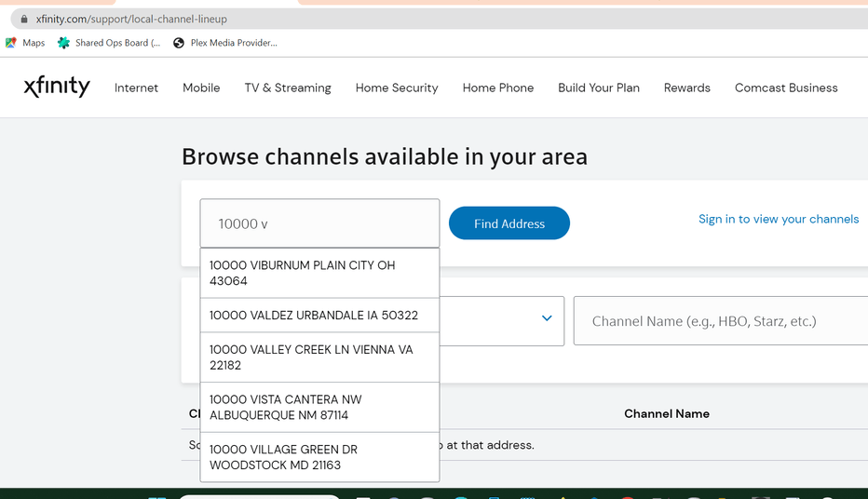Go to Comcast Business
This screenshot has height=499, width=868.
point(786,88)
